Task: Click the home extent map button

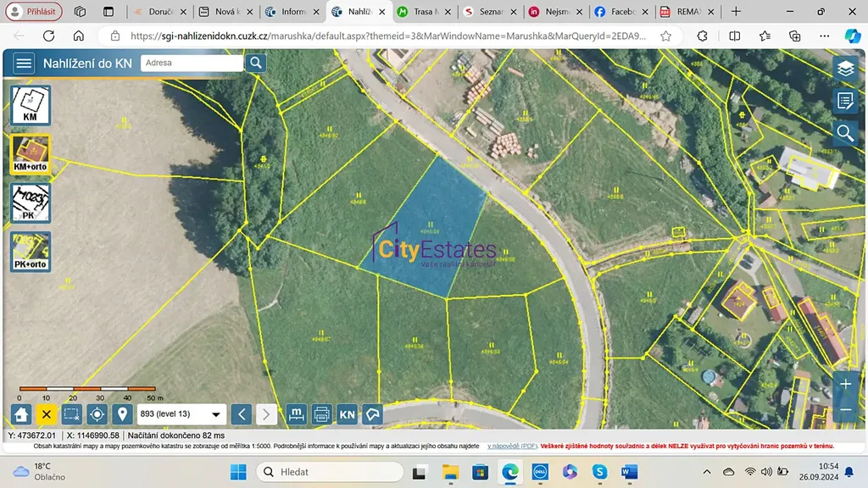Action: [x=21, y=414]
